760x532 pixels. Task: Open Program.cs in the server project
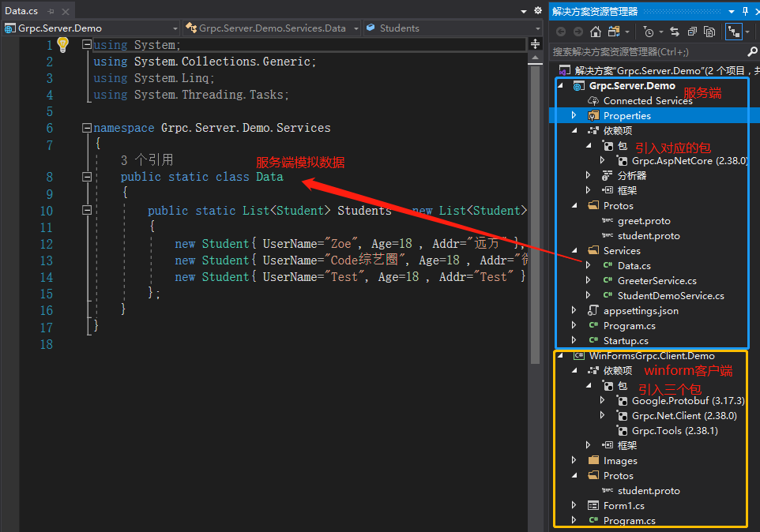click(x=629, y=325)
